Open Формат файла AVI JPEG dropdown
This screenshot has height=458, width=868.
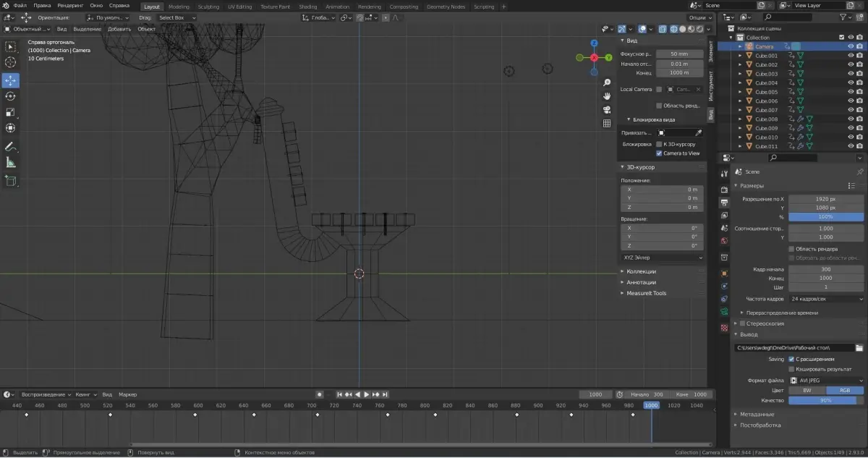[x=826, y=380]
